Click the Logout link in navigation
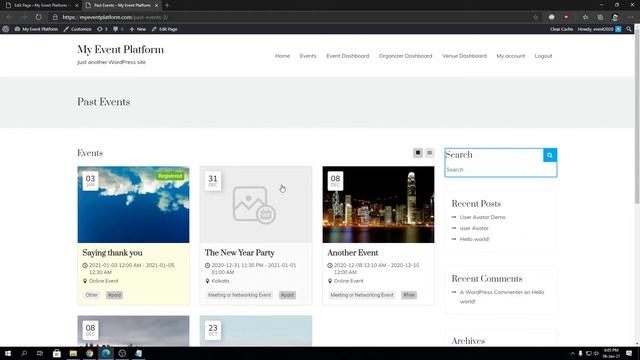This screenshot has height=360, width=640. (x=543, y=56)
